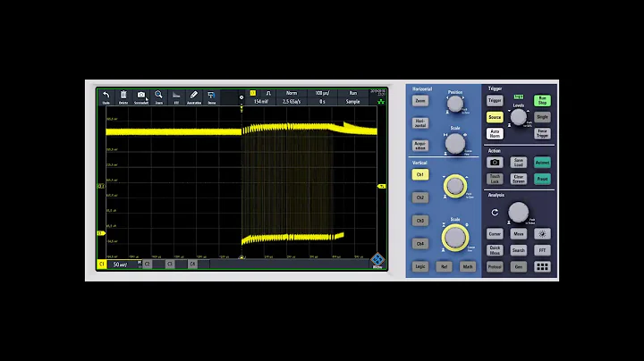Click the Clear Screen button
This screenshot has width=644, height=361.
pyautogui.click(x=518, y=179)
